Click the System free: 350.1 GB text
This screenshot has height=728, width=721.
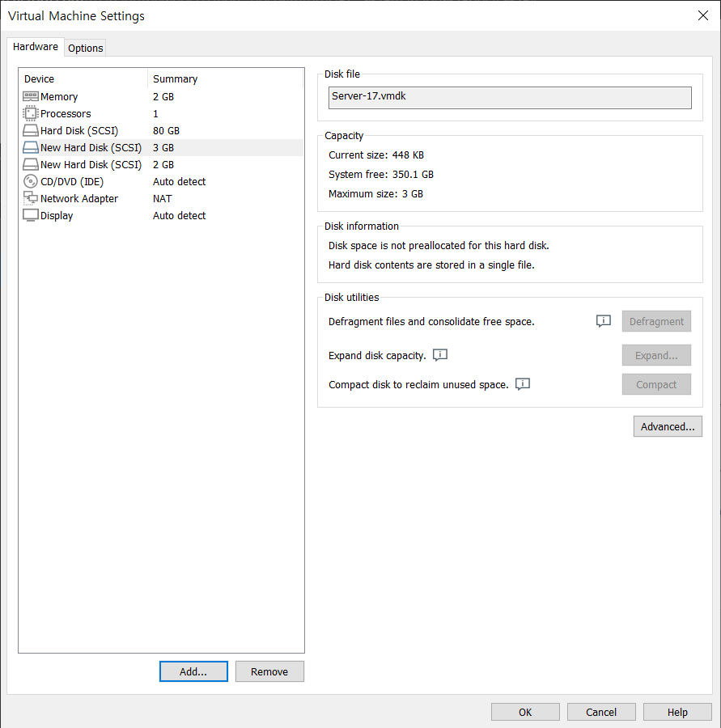coord(381,175)
